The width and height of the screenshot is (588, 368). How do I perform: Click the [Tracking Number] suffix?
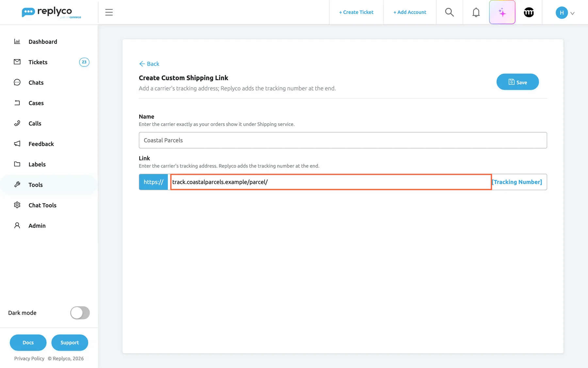click(x=517, y=182)
